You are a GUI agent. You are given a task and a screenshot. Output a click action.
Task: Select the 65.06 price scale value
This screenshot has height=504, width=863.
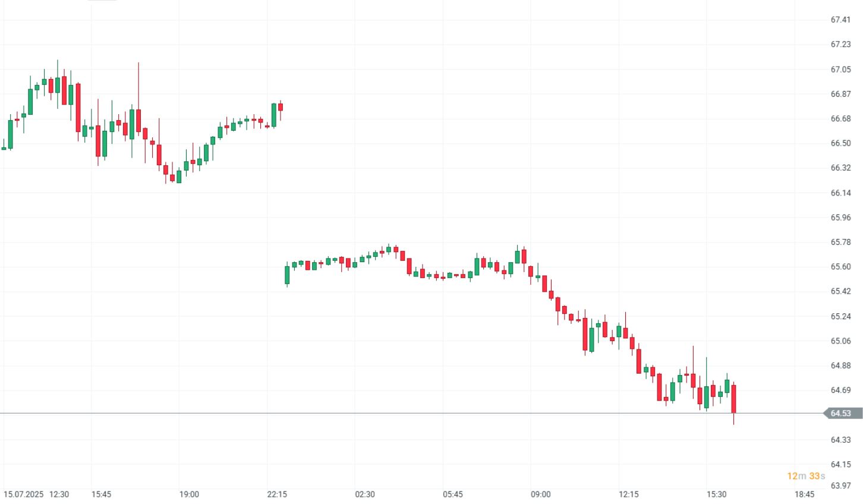tap(840, 341)
